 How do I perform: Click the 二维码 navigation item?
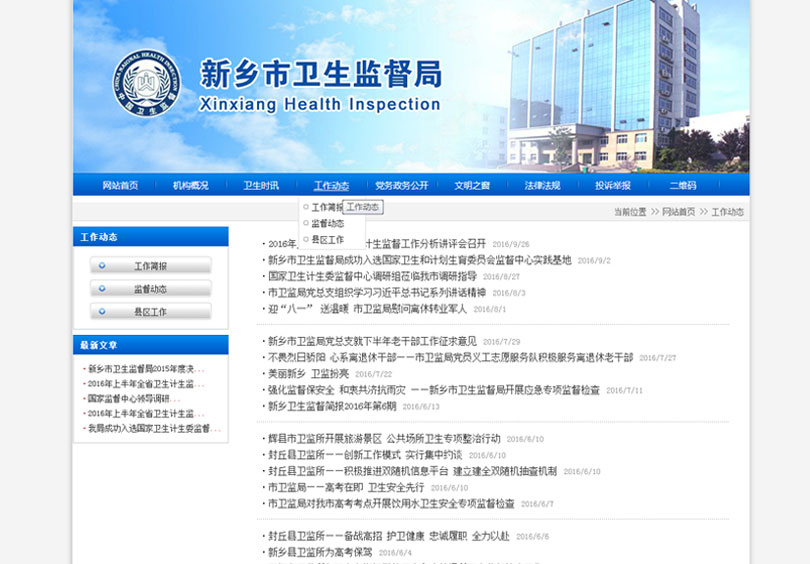click(683, 185)
